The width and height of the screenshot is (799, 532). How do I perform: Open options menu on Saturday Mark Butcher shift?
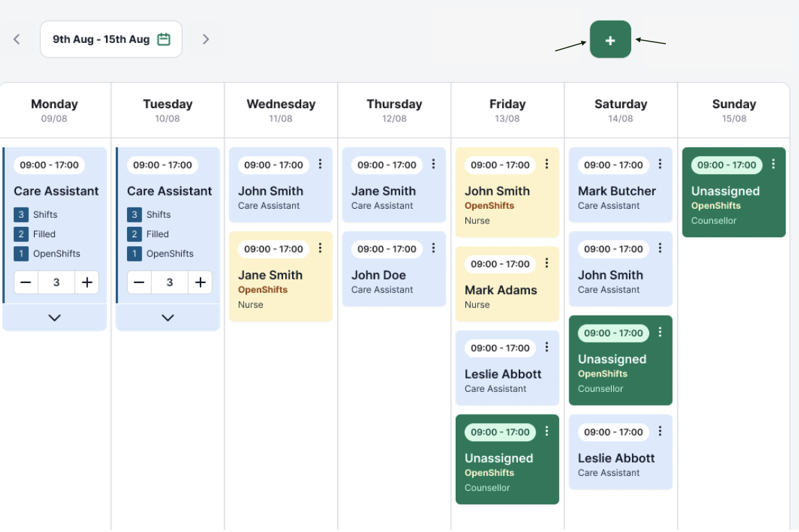tap(660, 164)
